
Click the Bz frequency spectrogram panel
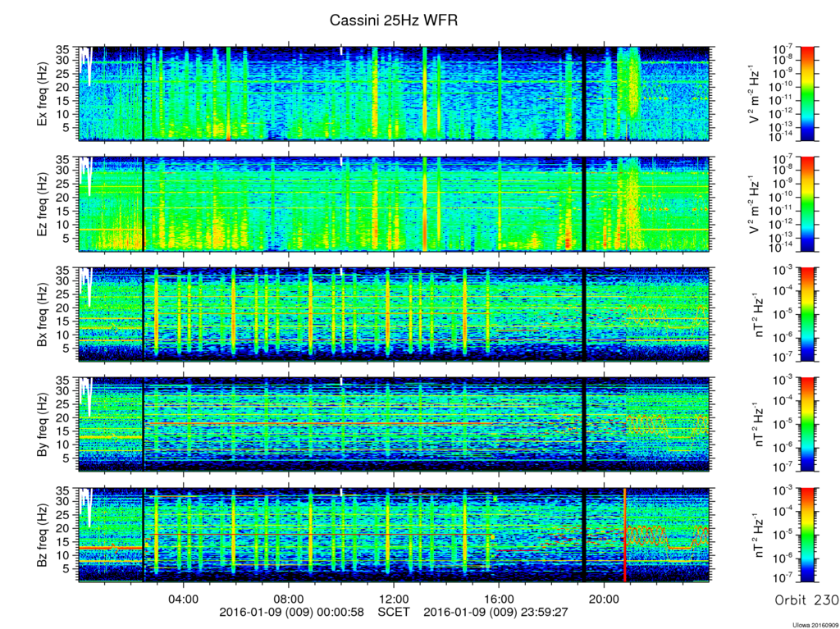(x=394, y=535)
